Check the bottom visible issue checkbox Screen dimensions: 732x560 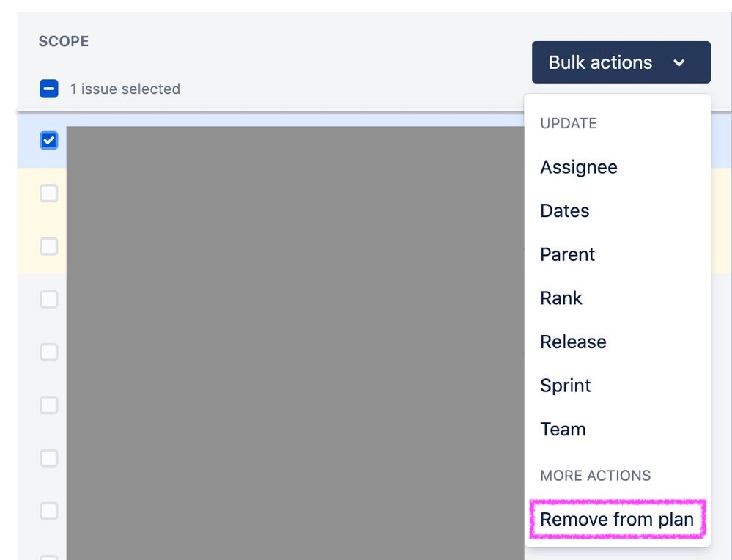tap(49, 510)
